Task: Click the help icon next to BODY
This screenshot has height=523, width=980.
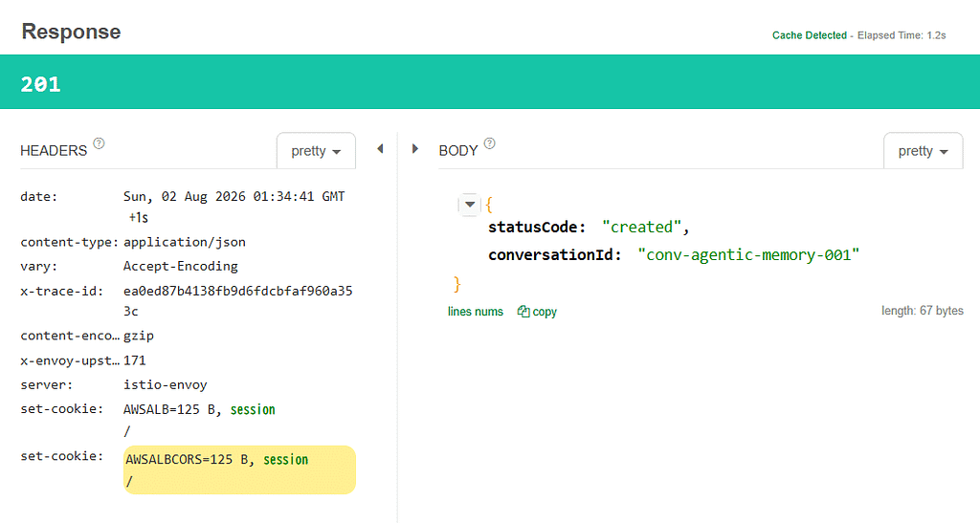Action: click(489, 143)
